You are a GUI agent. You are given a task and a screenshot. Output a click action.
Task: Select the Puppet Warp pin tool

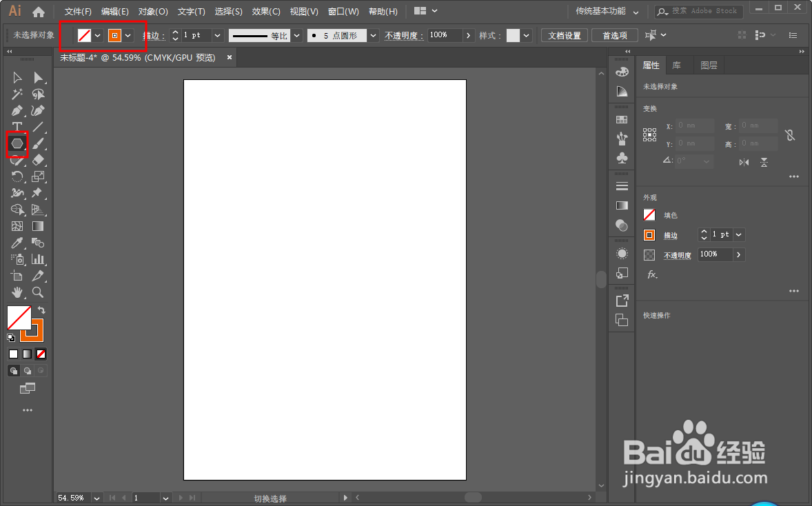pyautogui.click(x=38, y=192)
